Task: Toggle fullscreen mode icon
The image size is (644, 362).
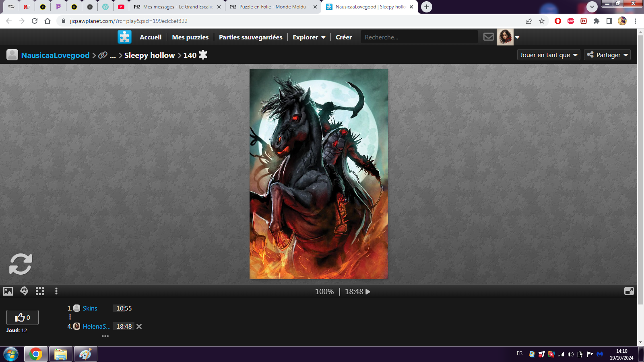Action: (x=629, y=291)
